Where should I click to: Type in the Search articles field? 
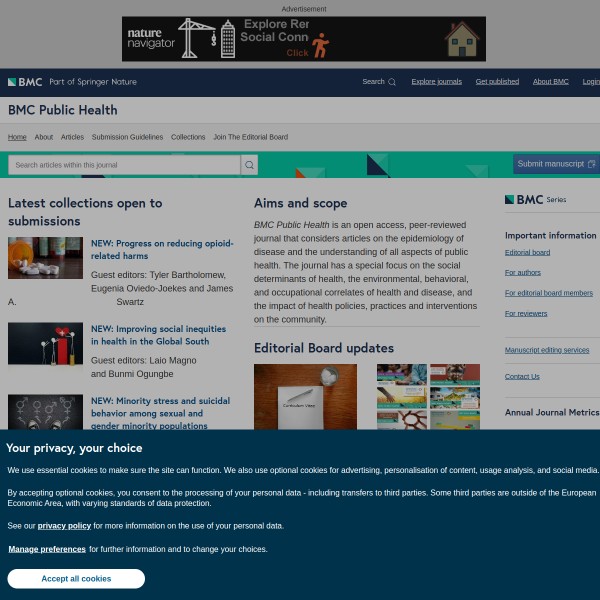pyautogui.click(x=123, y=164)
